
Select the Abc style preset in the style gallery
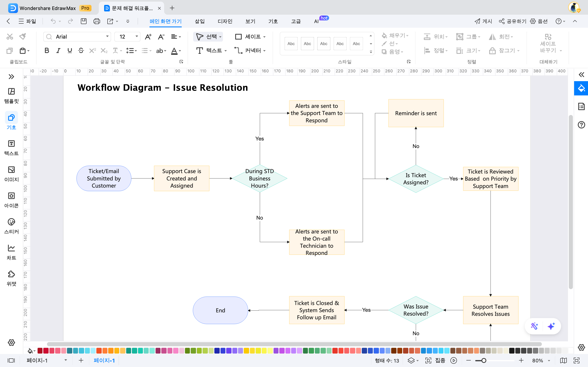pyautogui.click(x=291, y=43)
